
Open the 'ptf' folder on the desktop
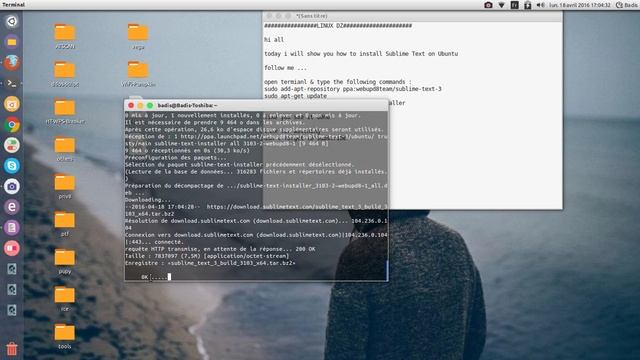click(64, 224)
